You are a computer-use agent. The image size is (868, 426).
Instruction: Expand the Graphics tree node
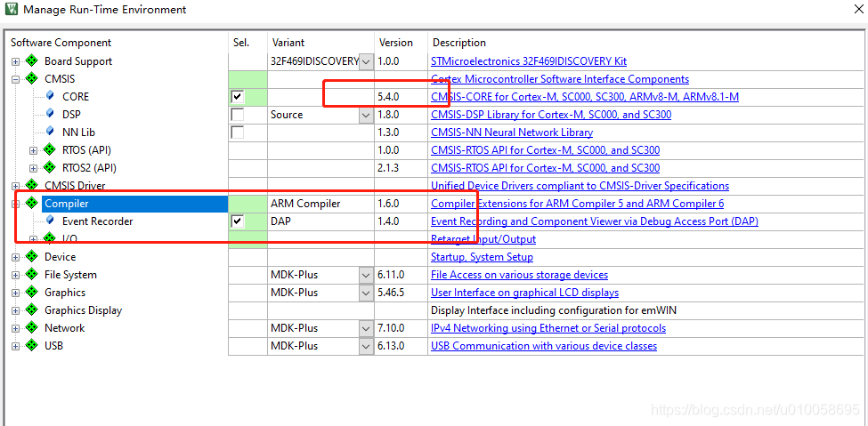[15, 293]
